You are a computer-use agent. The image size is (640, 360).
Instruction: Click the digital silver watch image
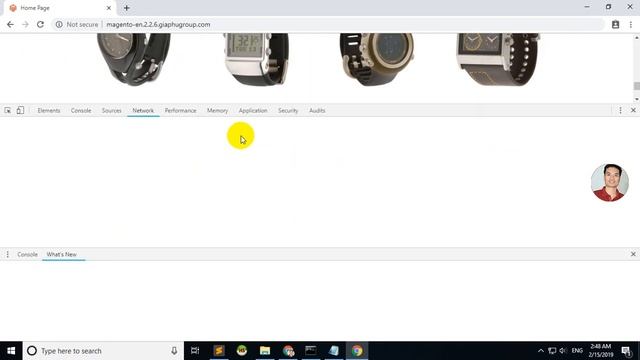[256, 59]
